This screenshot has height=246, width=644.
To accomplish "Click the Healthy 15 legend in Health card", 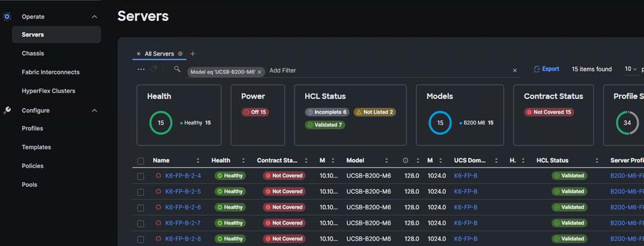I will (x=196, y=123).
